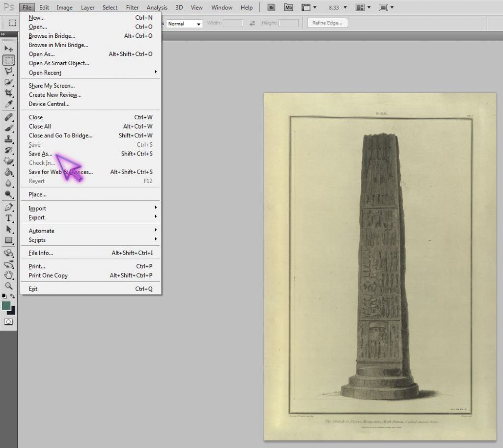503x448 pixels.
Task: Activate the Hand tool
Action: click(x=9, y=275)
